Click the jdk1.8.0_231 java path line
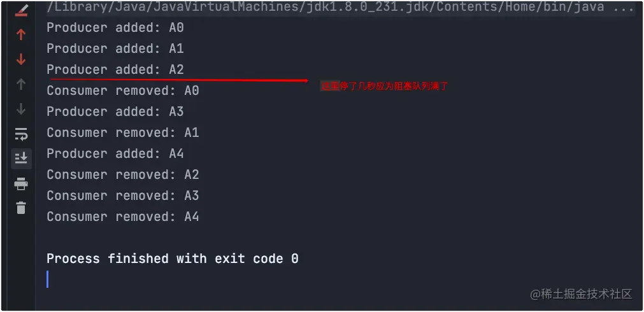This screenshot has height=312, width=644. pyautogui.click(x=326, y=7)
